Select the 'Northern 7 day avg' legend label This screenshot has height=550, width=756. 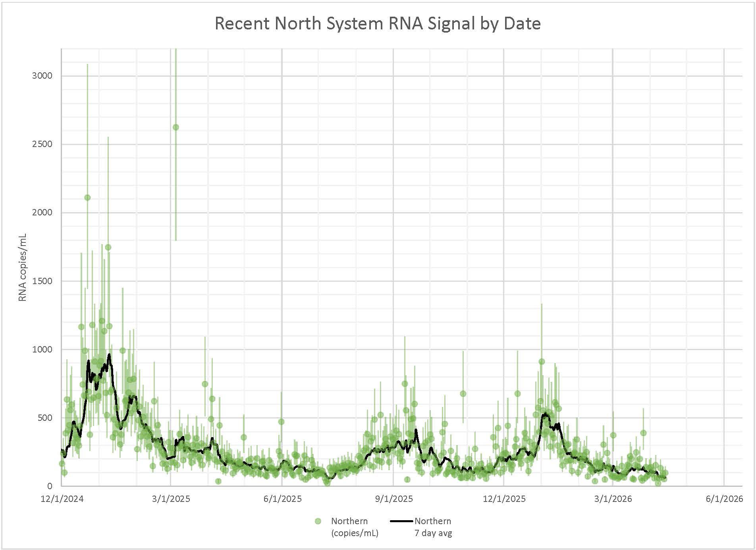[x=433, y=527]
